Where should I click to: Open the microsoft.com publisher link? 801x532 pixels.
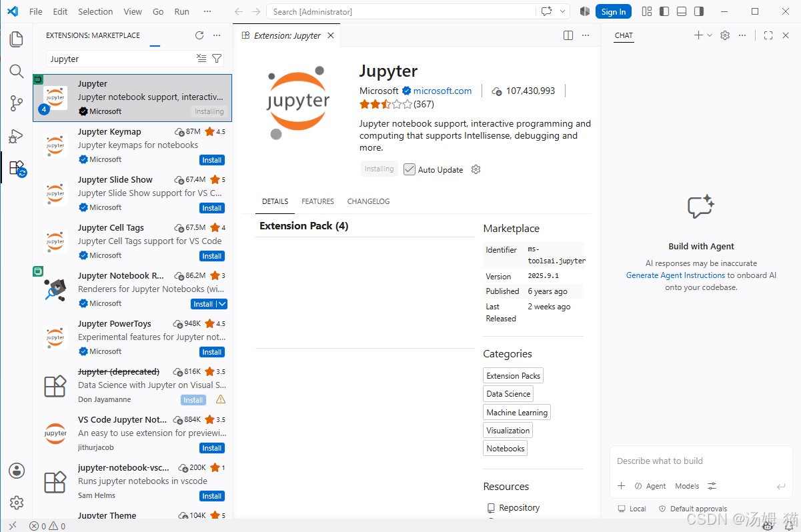[442, 91]
